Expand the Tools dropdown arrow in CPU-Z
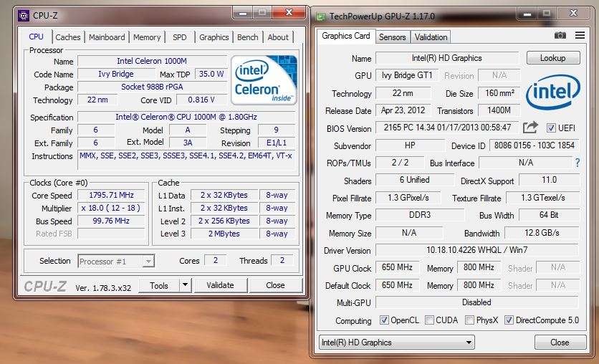Image resolution: width=599 pixels, height=364 pixels. click(185, 285)
